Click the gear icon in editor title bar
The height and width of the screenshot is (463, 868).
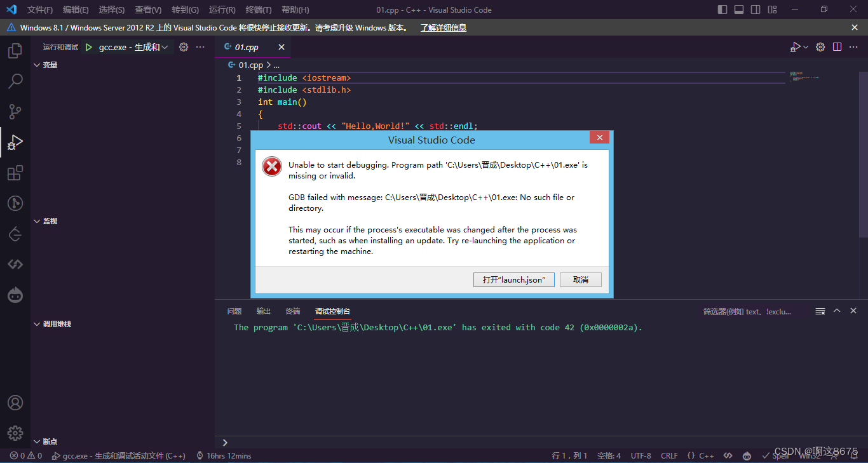820,47
